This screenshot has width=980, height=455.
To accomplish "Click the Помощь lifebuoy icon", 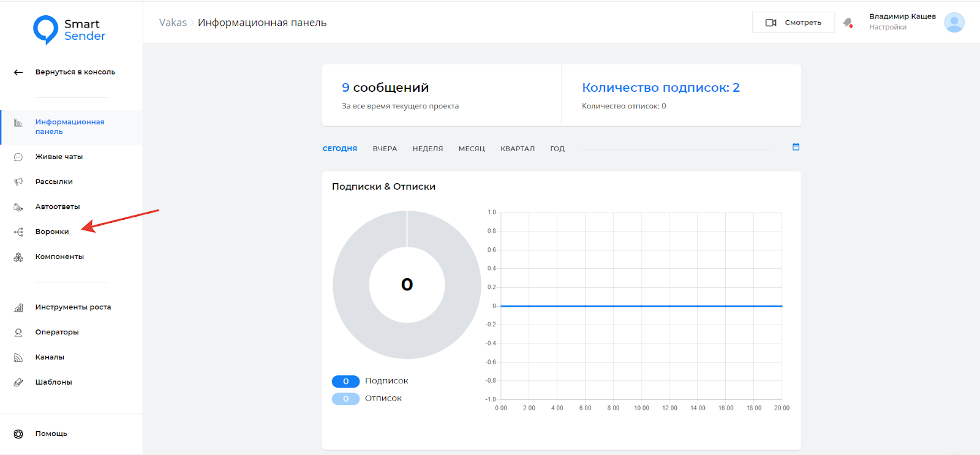I will pyautogui.click(x=18, y=434).
